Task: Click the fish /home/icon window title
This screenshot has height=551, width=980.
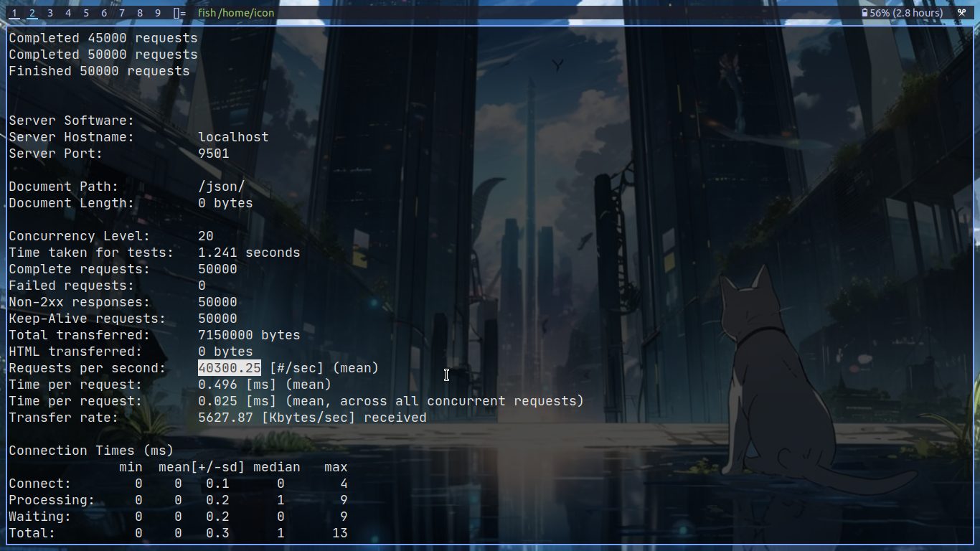Action: (236, 13)
